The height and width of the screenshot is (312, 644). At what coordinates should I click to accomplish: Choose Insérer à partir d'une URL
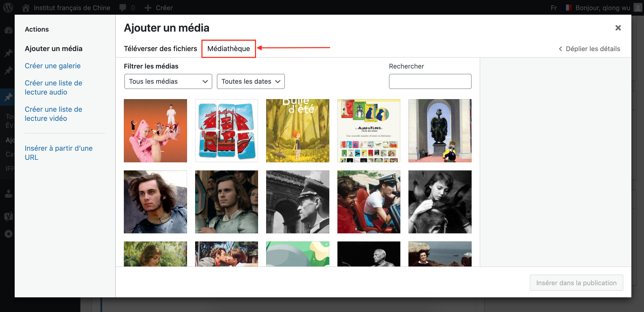click(59, 153)
